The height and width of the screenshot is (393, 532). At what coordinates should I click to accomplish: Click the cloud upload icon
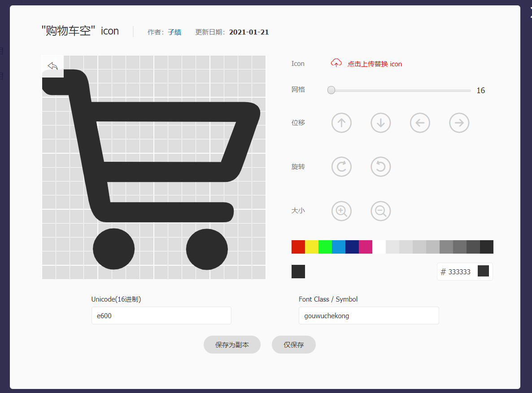pyautogui.click(x=336, y=63)
